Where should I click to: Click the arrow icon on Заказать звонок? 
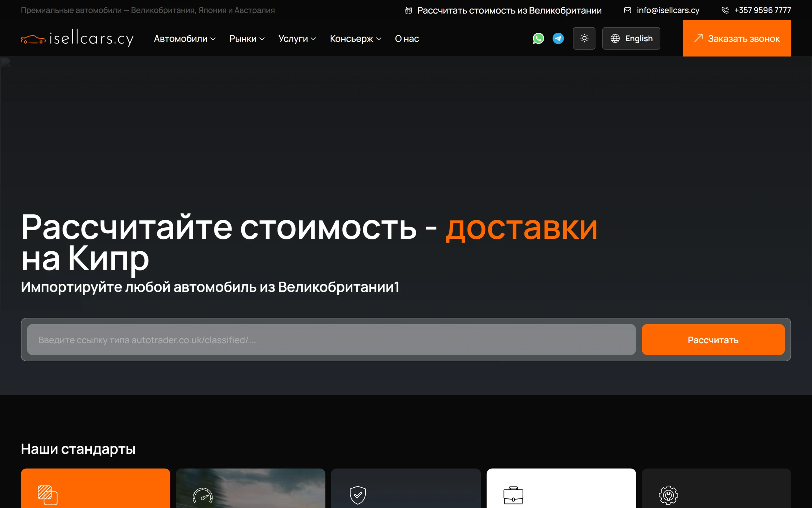pos(698,38)
